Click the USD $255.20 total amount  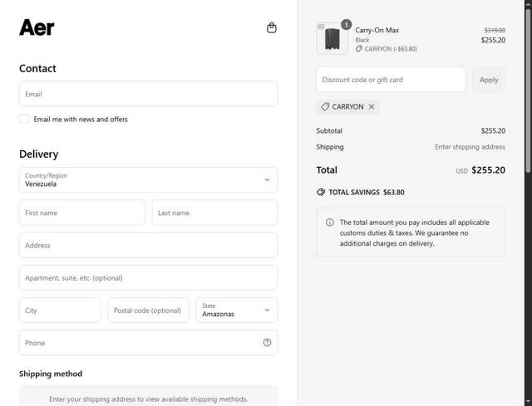coord(480,170)
